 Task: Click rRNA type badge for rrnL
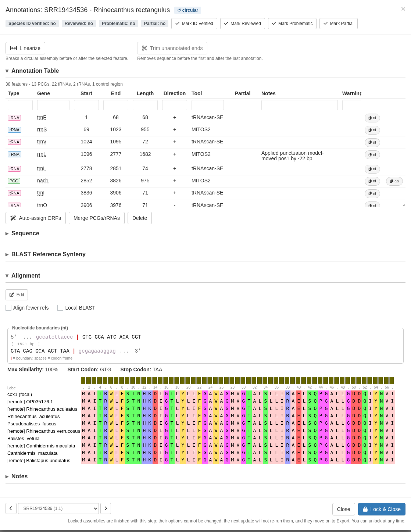pyautogui.click(x=14, y=154)
